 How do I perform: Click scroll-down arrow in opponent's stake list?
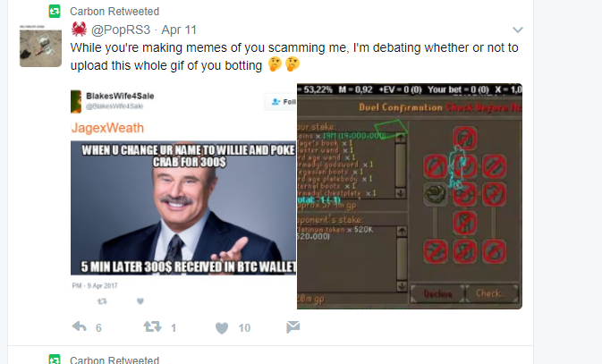[x=402, y=286]
